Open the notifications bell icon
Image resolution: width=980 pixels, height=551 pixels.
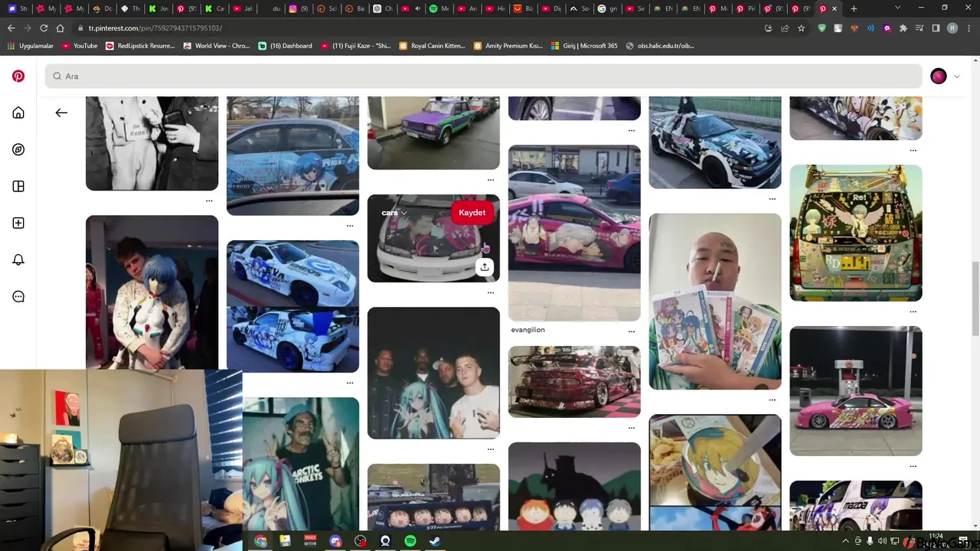18,259
